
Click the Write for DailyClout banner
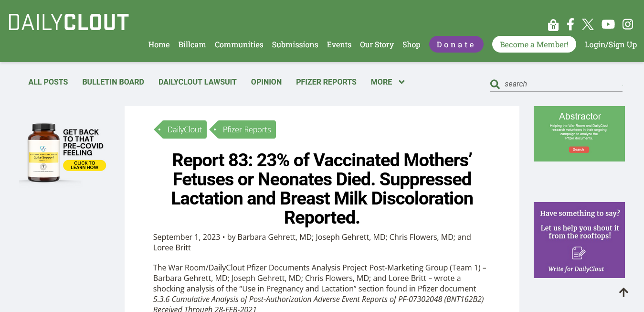579,240
